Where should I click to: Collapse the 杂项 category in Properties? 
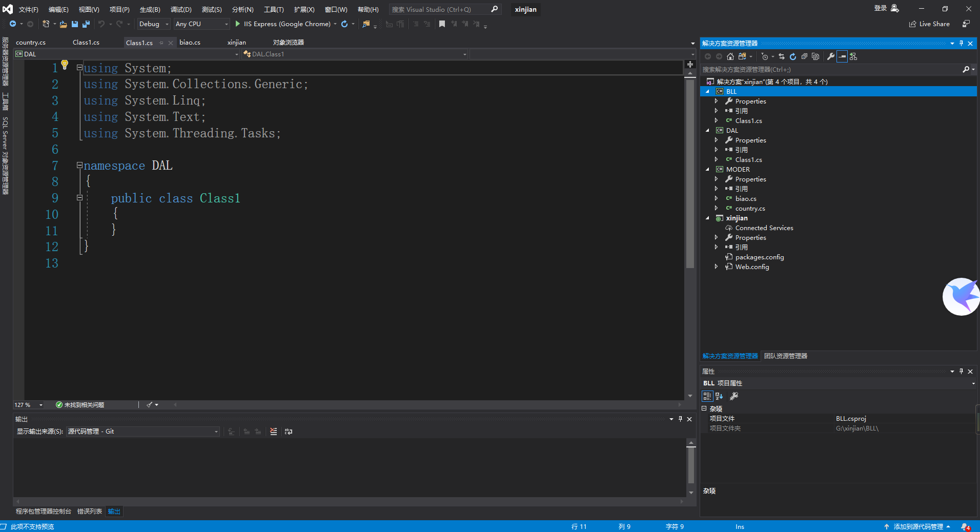tap(704, 408)
